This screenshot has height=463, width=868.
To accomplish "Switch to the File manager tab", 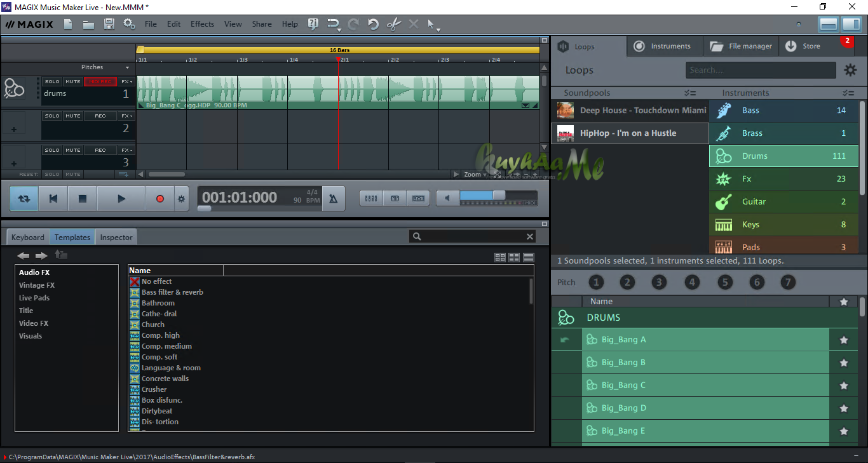I will [x=741, y=46].
